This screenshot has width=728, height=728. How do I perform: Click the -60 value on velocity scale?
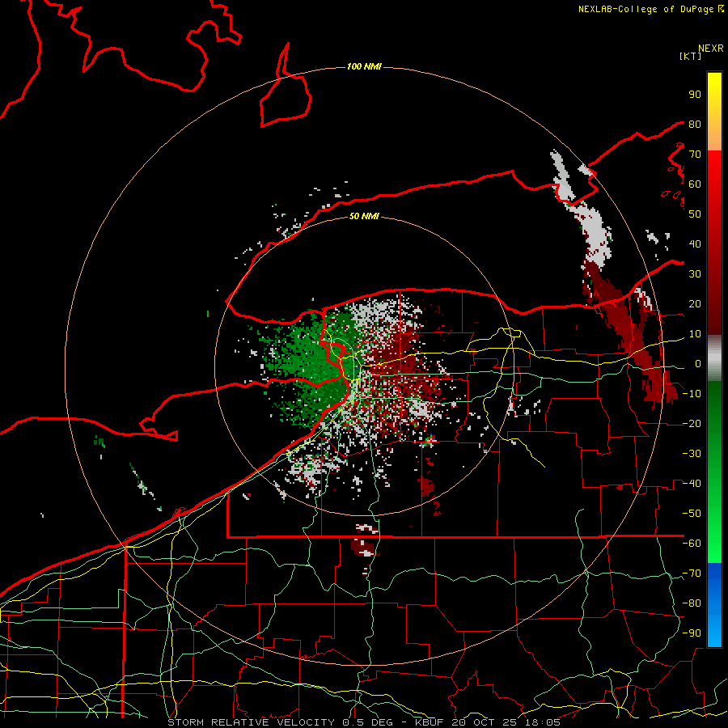(x=692, y=544)
